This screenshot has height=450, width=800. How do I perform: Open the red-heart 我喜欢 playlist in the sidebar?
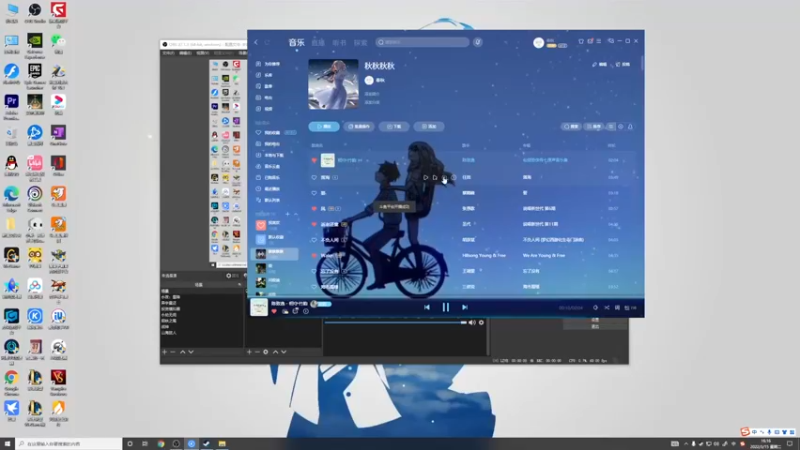tap(269, 225)
